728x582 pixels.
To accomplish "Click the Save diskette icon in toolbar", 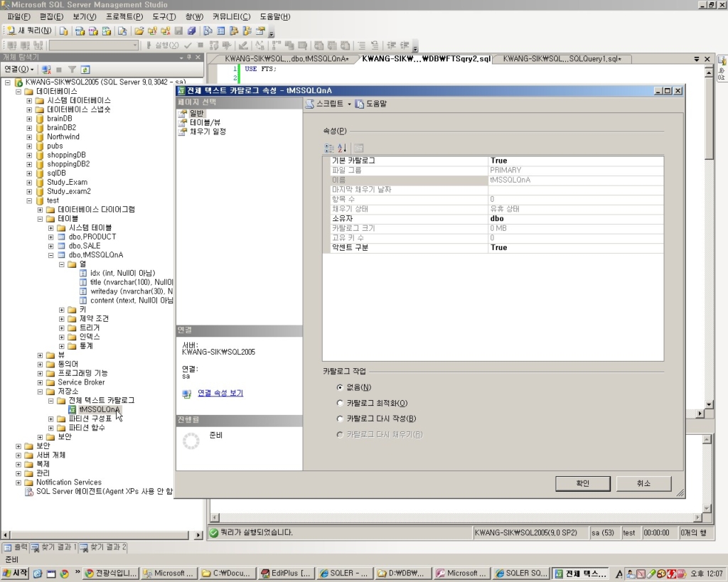I will [178, 31].
